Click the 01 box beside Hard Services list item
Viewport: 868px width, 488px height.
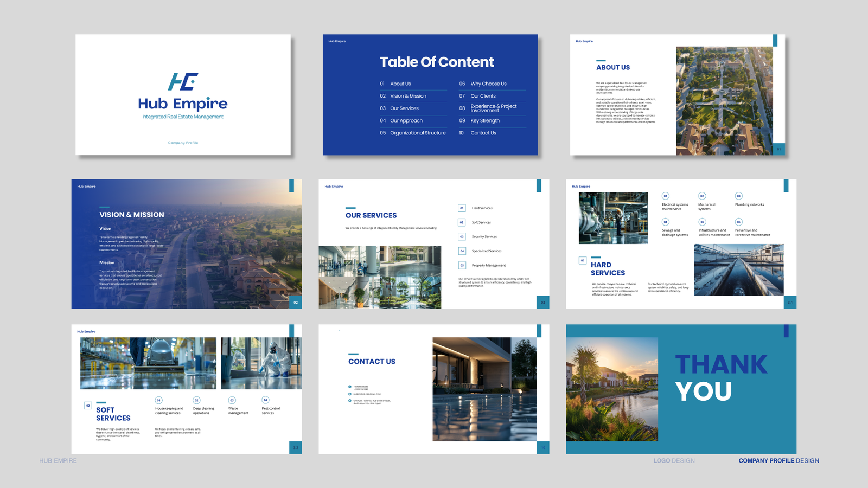point(462,208)
